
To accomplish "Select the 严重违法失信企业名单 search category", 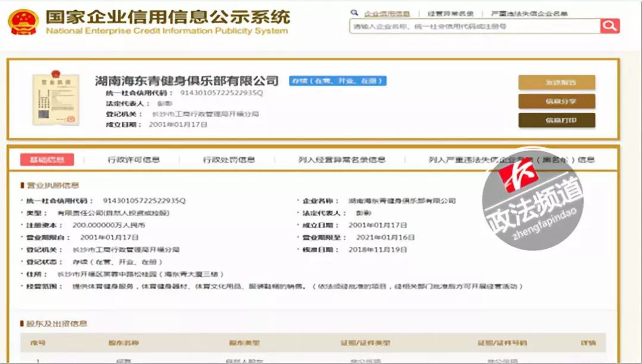I will 530,14.
